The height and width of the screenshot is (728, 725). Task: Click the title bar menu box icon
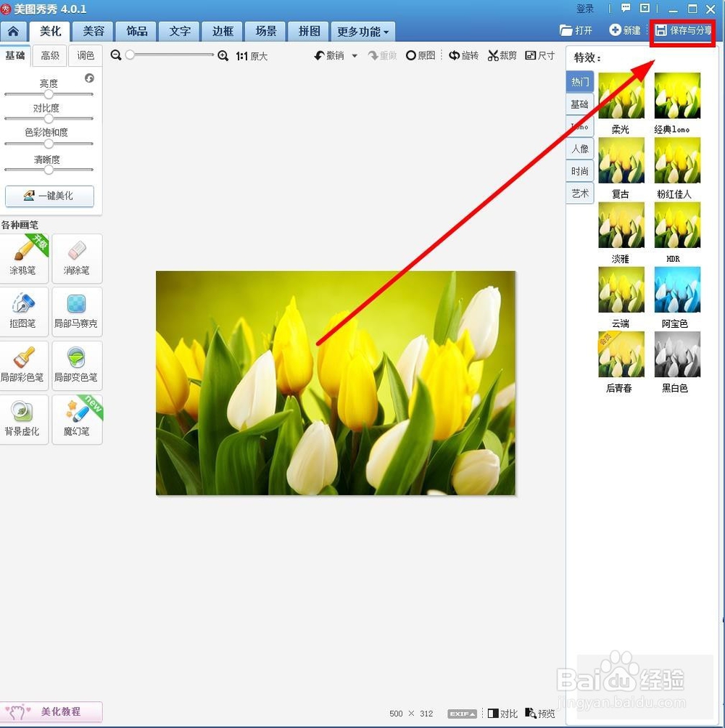645,9
